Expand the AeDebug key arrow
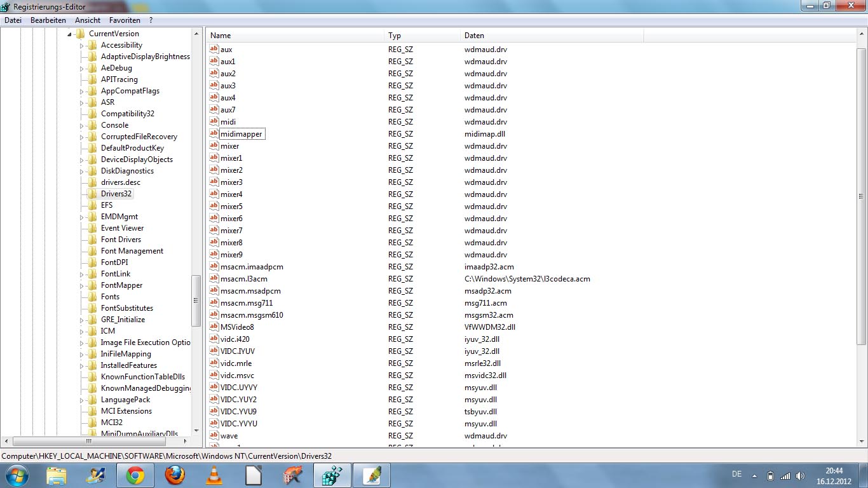868x488 pixels. (81, 68)
